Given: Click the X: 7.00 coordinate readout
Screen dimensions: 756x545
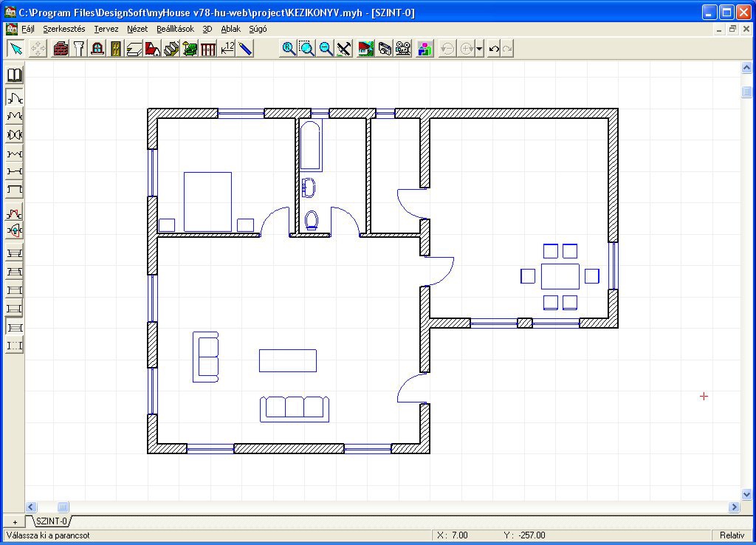Looking at the screenshot, I should (x=453, y=535).
